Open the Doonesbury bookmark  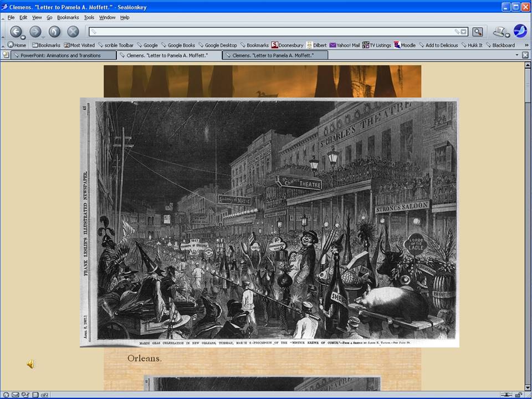288,45
